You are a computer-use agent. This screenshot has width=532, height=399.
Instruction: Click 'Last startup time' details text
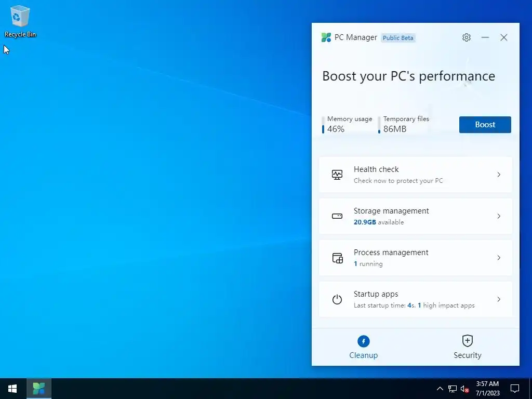tap(414, 305)
